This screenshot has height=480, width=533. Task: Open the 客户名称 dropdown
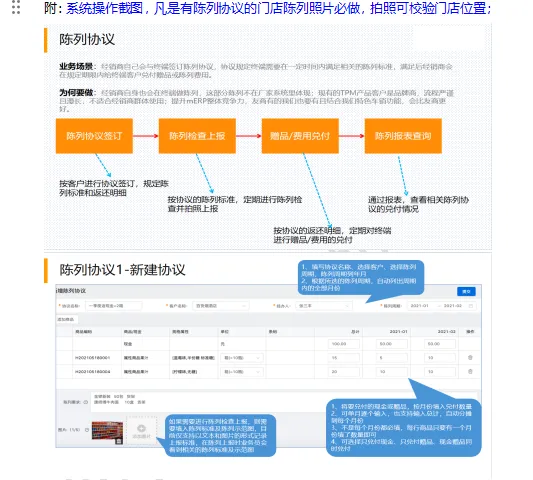220,306
